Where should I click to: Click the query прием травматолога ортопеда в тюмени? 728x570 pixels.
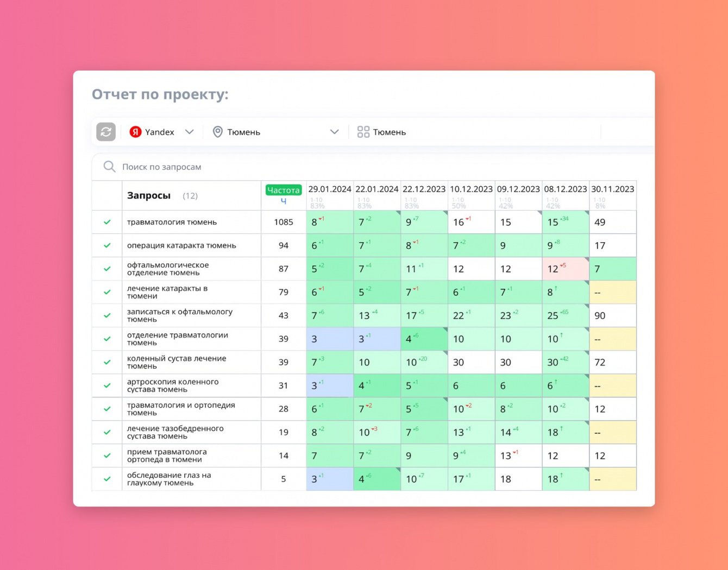coord(167,455)
